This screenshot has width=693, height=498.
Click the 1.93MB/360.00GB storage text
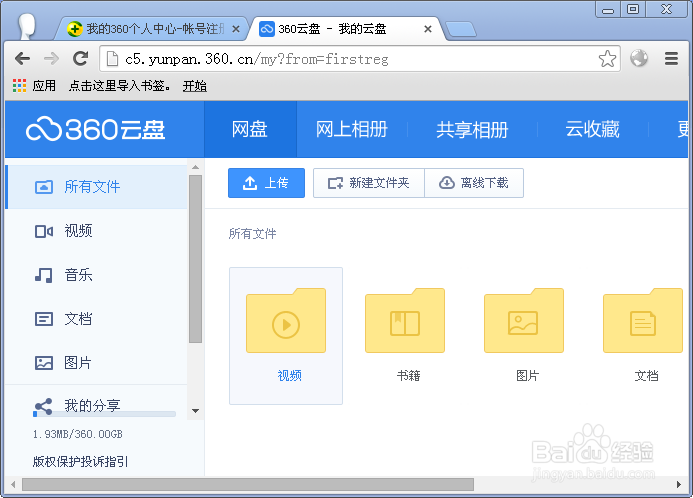click(78, 434)
